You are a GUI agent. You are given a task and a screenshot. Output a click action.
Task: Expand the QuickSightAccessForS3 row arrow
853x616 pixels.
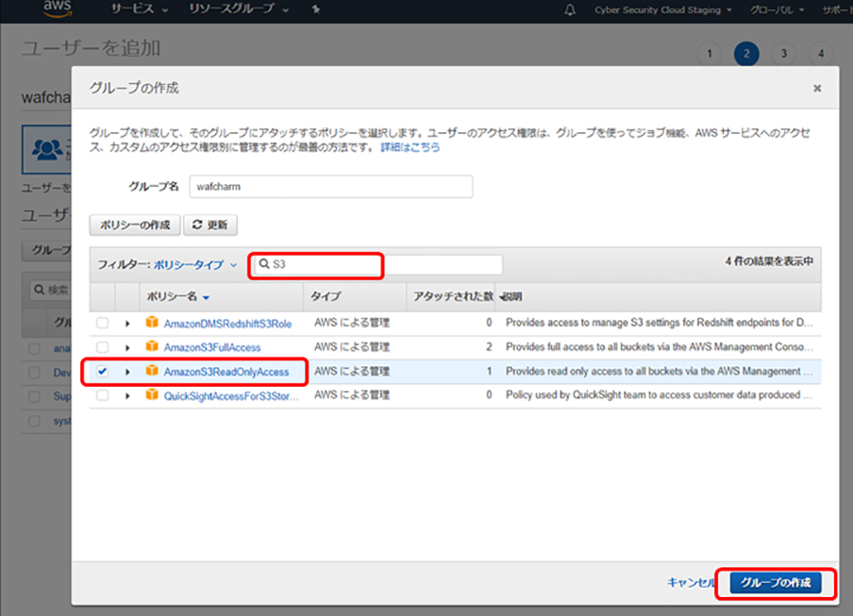[127, 395]
